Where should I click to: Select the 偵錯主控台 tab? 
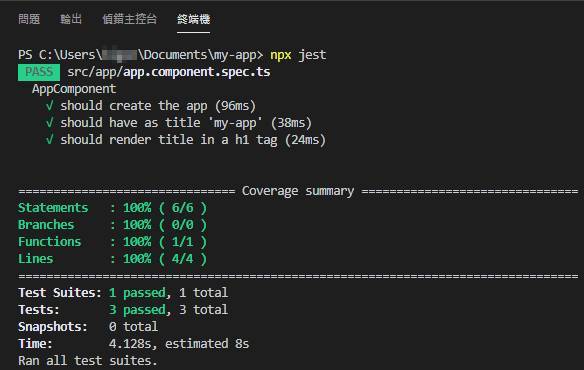click(130, 19)
